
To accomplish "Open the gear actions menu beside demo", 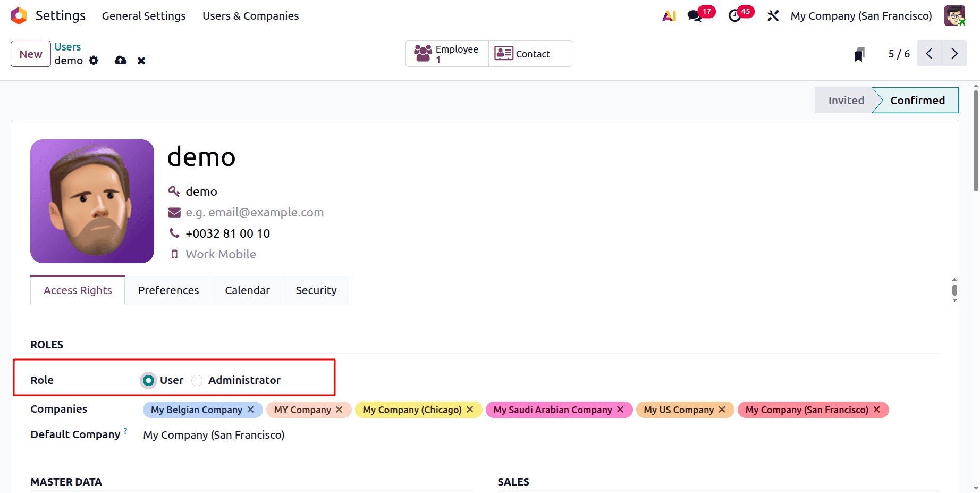I will (x=94, y=61).
